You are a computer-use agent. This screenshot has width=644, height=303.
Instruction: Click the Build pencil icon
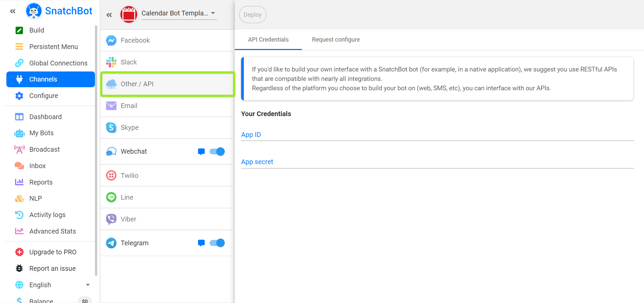pyautogui.click(x=19, y=30)
